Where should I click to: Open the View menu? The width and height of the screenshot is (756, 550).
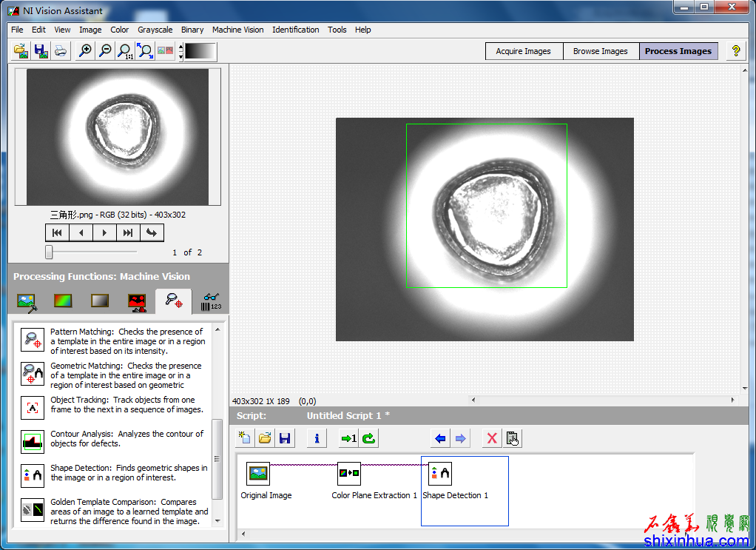[62, 30]
